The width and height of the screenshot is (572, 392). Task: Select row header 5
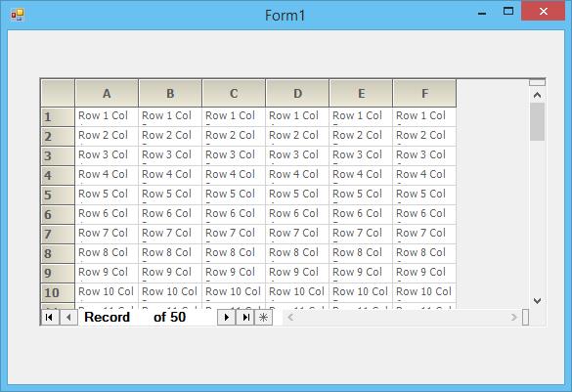58,196
